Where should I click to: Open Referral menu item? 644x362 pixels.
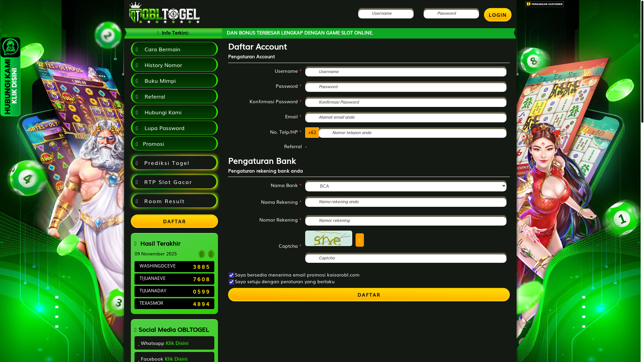tap(174, 96)
